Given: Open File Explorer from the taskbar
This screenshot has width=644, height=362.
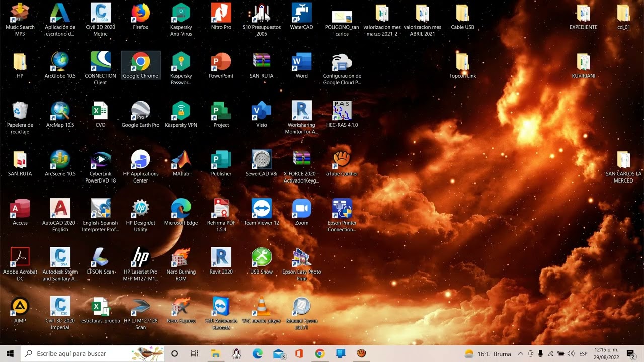Looking at the screenshot, I should (215, 353).
